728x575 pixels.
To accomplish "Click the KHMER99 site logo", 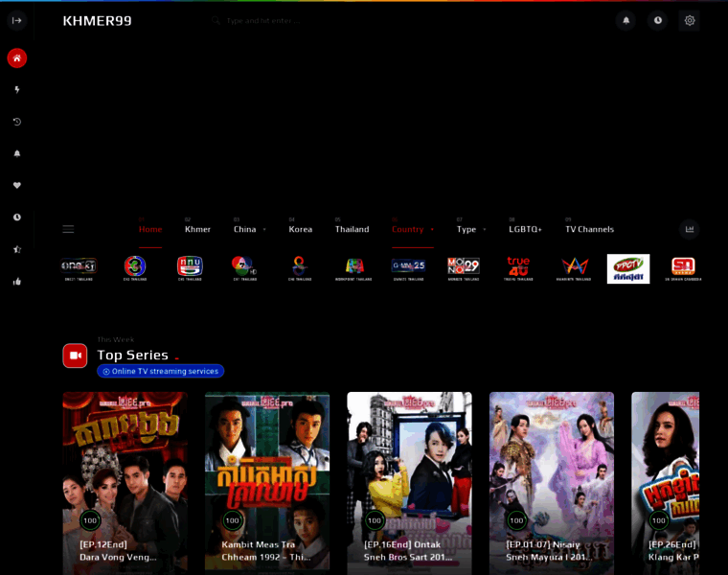I will [97, 20].
